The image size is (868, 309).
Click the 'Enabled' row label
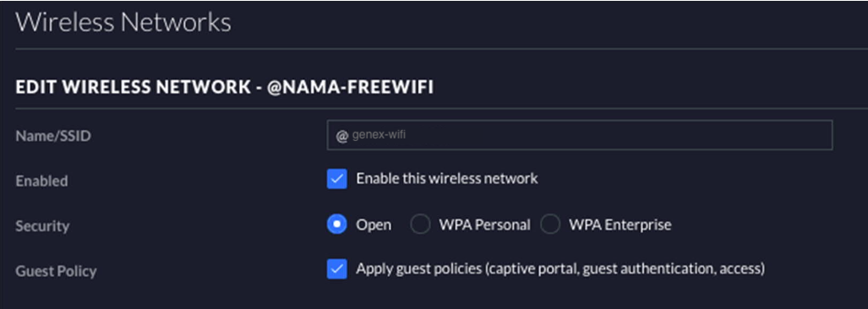pos(41,181)
